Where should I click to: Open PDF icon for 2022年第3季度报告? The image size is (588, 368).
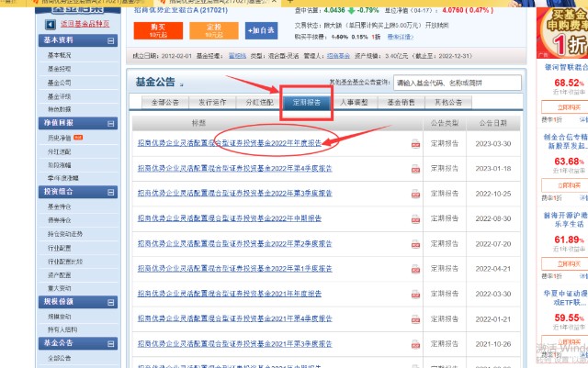415,194
